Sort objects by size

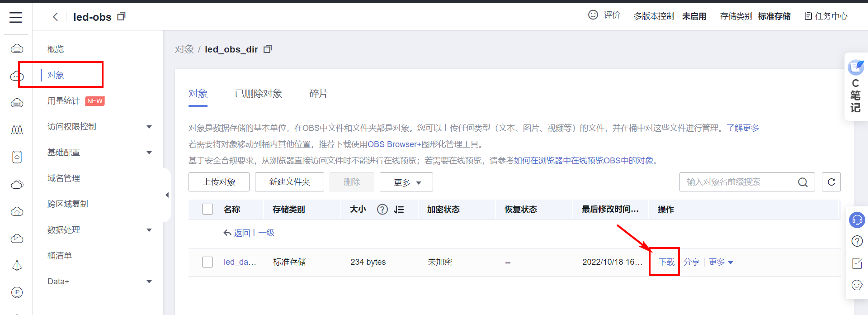(399, 210)
